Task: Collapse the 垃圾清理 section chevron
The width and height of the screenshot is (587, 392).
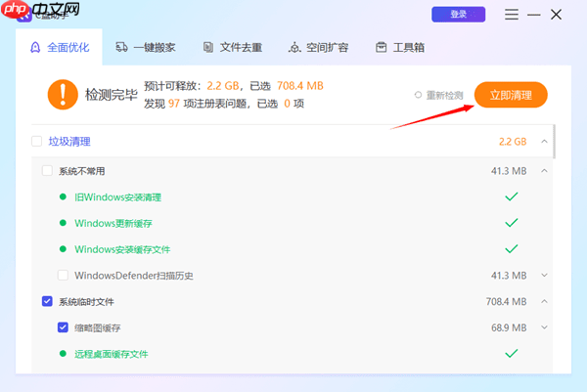Action: click(x=544, y=142)
